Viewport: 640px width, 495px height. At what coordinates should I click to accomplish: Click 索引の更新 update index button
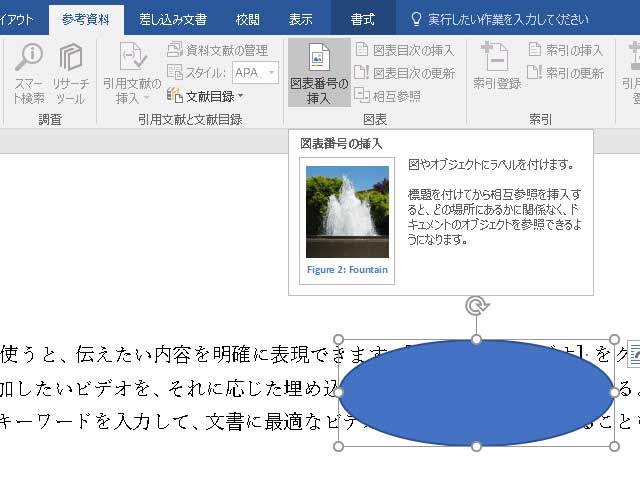(x=566, y=73)
